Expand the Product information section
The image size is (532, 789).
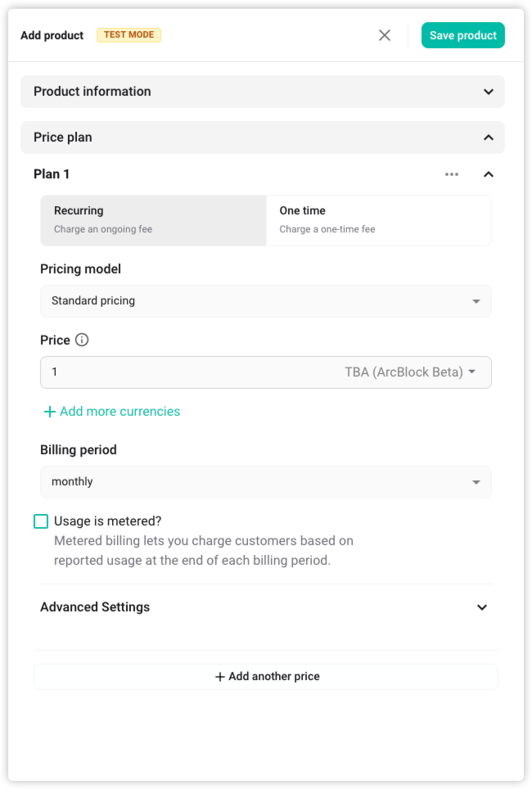pos(262,92)
